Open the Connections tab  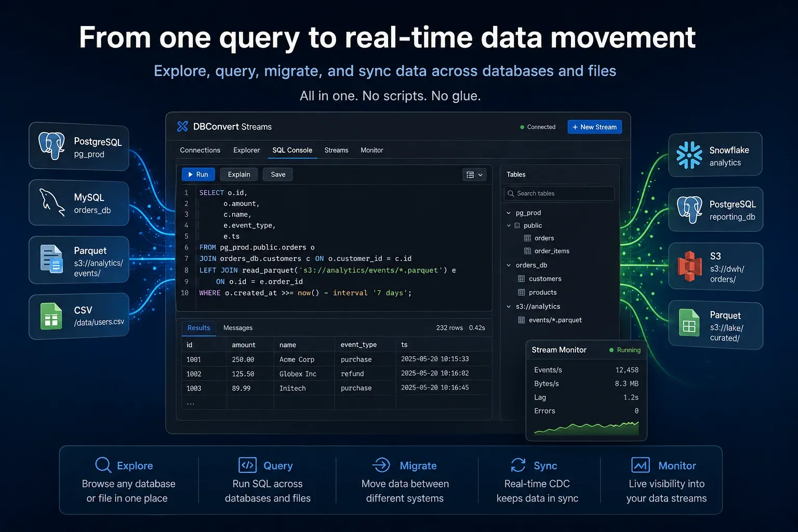200,150
